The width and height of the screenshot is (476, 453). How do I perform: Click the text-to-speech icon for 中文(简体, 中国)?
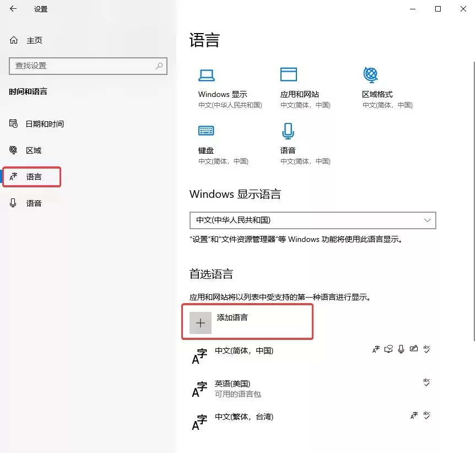(x=388, y=348)
